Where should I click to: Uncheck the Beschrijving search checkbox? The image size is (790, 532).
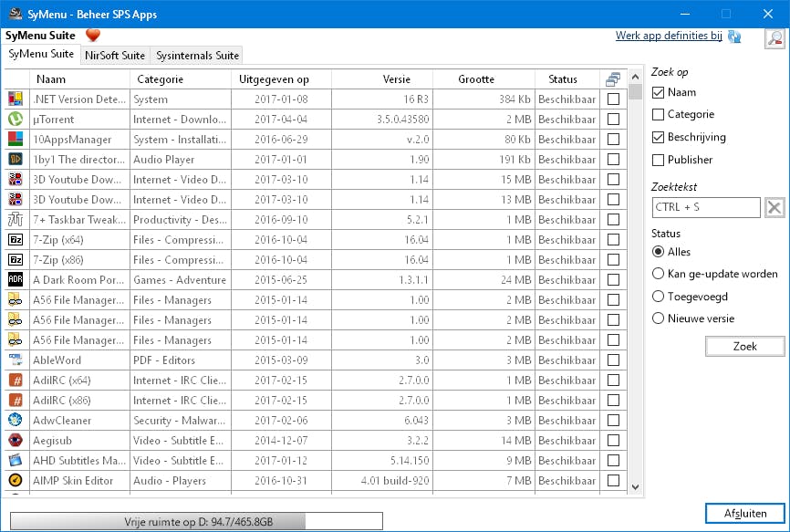[658, 137]
